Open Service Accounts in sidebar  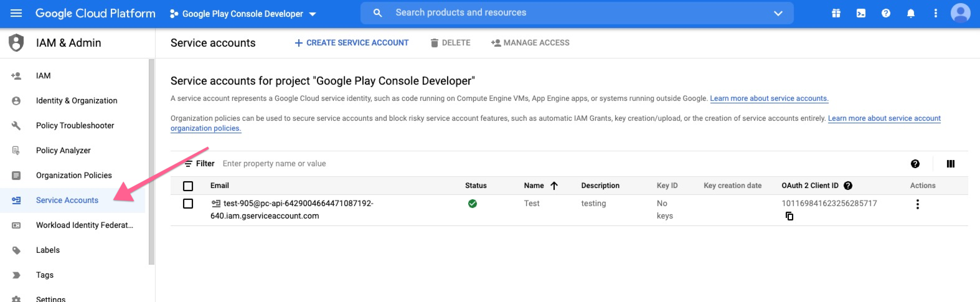pyautogui.click(x=67, y=200)
